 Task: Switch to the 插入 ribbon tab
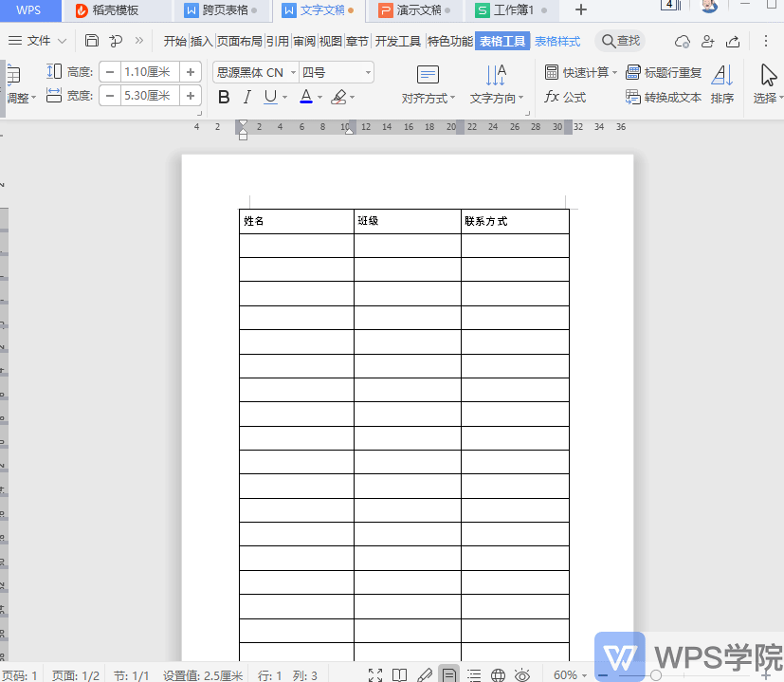pos(202,41)
